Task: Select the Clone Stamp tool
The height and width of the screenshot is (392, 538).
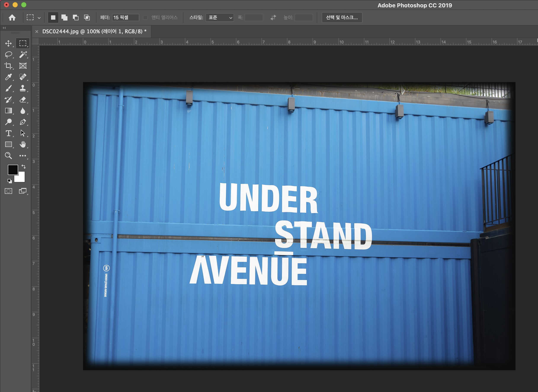Action: pos(23,88)
